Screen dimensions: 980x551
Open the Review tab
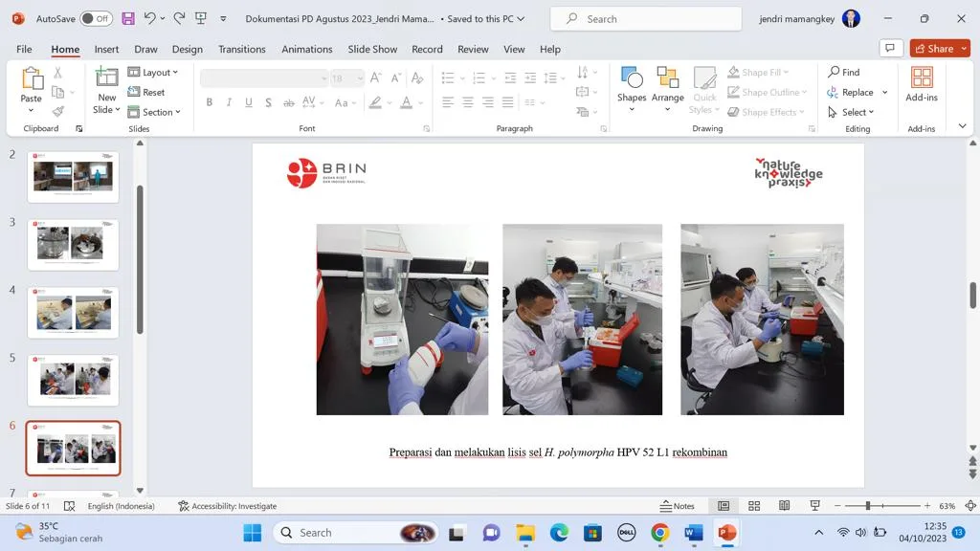(473, 49)
